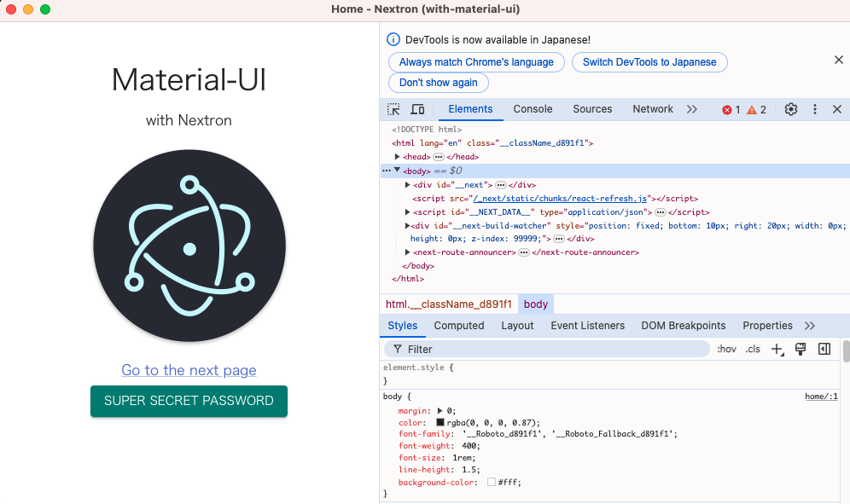The height and width of the screenshot is (504, 850).
Task: Open DevTools settings gear
Action: pos(791,109)
